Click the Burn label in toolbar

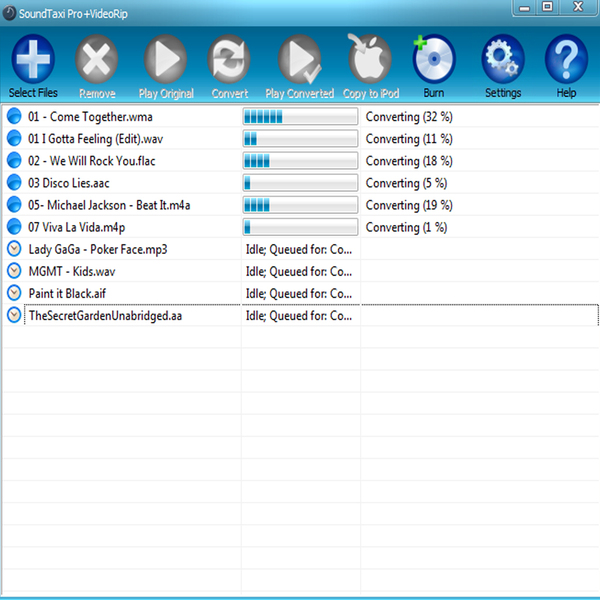pos(434,93)
